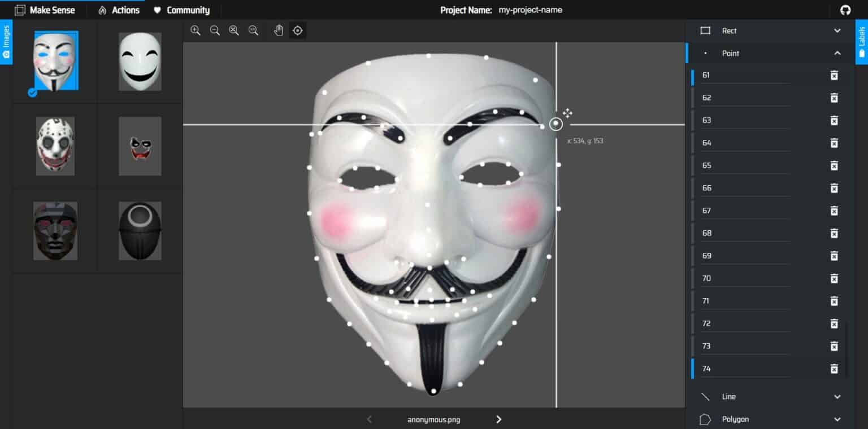This screenshot has width=868, height=429.
Task: Select the Zoom Out magnifier tool
Action: click(215, 30)
